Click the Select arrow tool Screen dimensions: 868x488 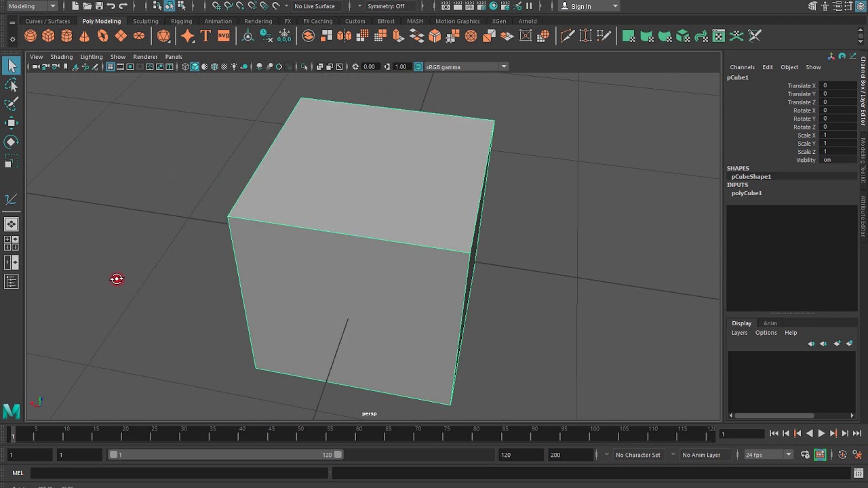click(12, 66)
